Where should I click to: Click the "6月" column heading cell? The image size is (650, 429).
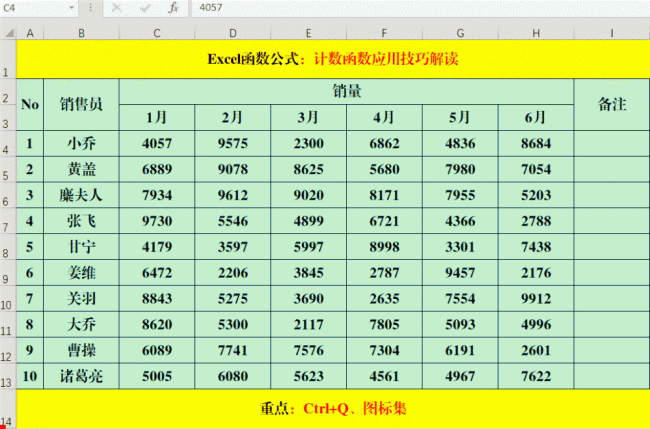point(536,118)
